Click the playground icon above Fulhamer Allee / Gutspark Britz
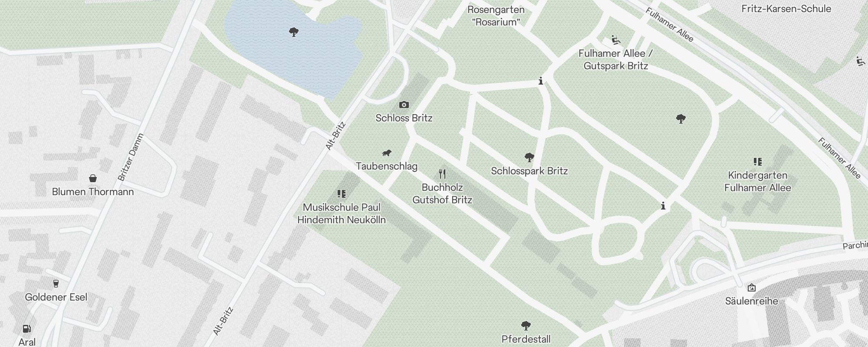Viewport: 868px width, 347px height. coord(615,40)
